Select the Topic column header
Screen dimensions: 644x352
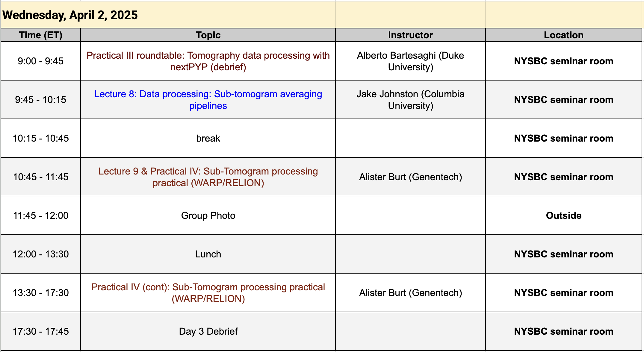coord(208,35)
